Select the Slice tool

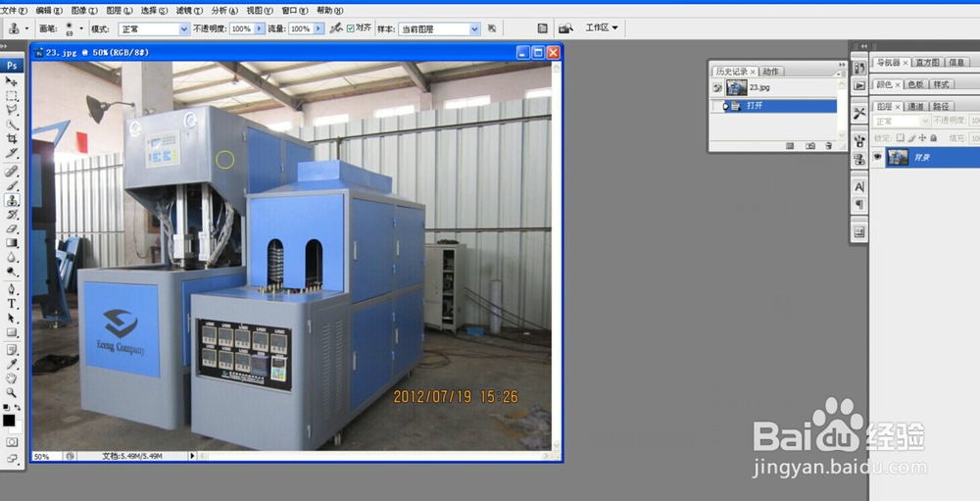coord(11,153)
